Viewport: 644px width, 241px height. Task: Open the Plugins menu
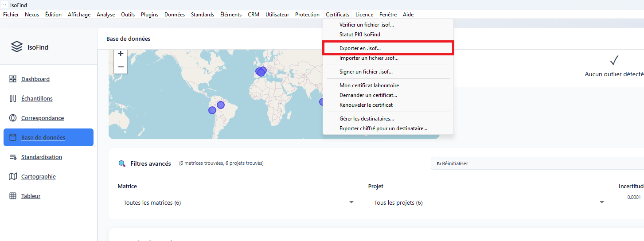[149, 15]
